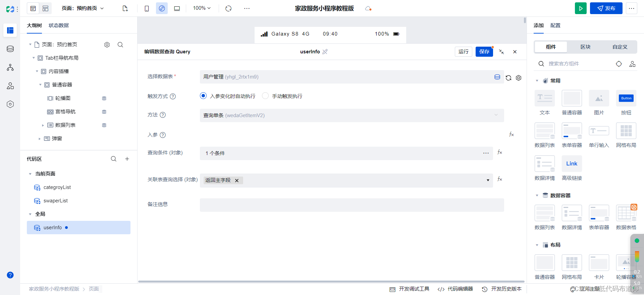644x295 pixels.
Task: Search in the code area
Action: 114,159
